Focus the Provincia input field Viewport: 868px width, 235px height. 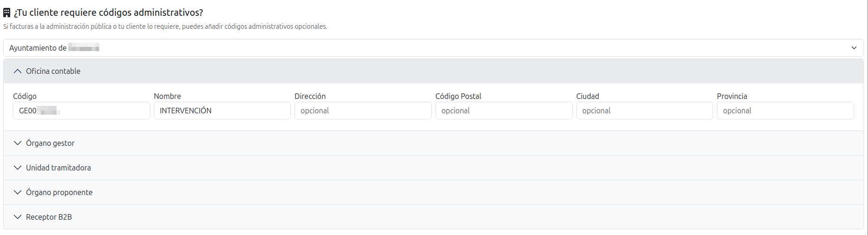coord(785,111)
